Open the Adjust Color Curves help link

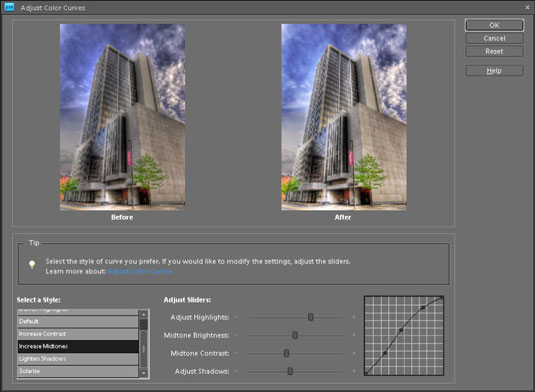[140, 271]
